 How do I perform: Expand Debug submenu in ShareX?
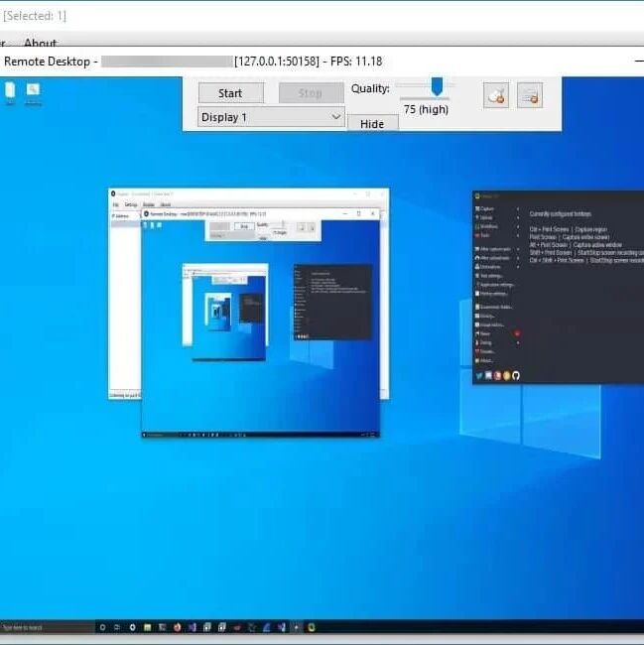pos(497,342)
